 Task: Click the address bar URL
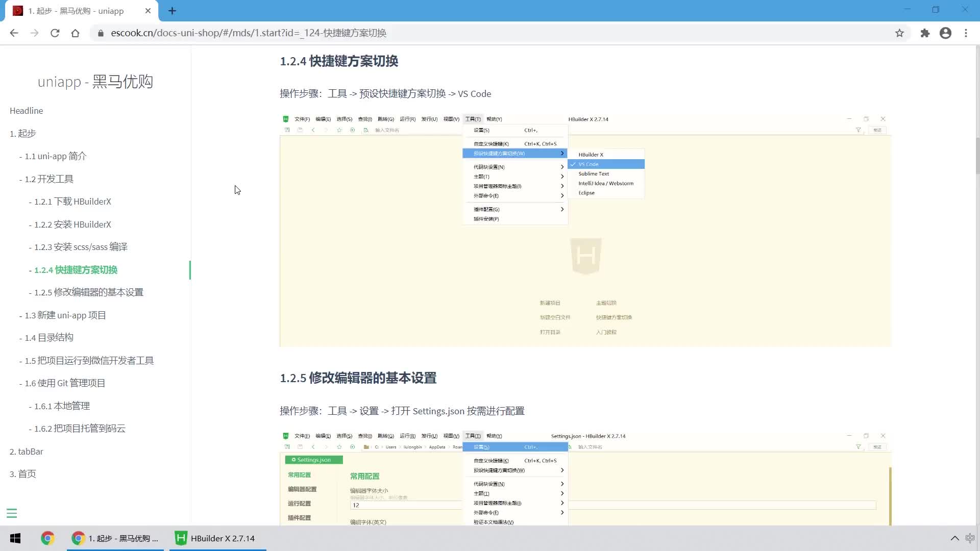pyautogui.click(x=249, y=33)
